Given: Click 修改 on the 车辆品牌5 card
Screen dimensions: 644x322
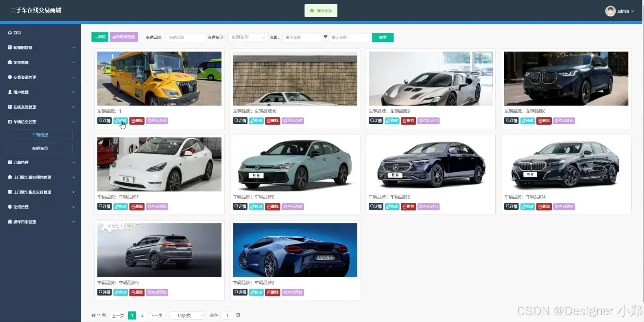Looking at the screenshot, I should click(392, 207).
